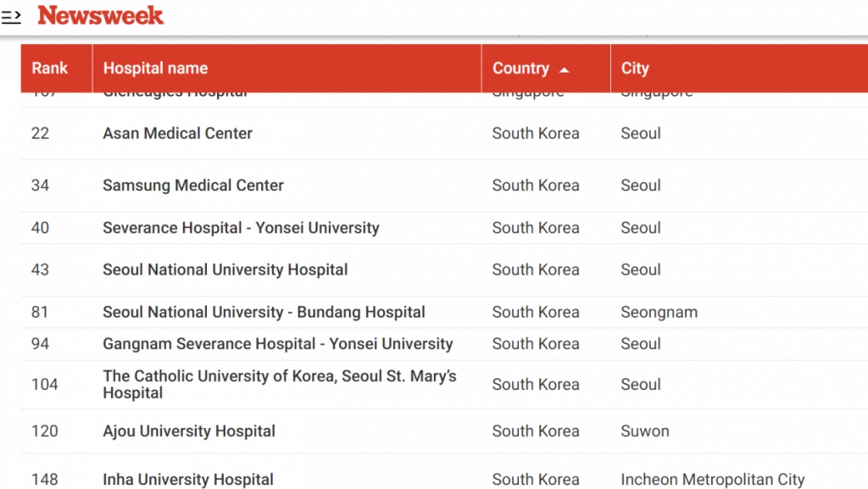Select Incheon Metropolitan City cell

(x=713, y=479)
